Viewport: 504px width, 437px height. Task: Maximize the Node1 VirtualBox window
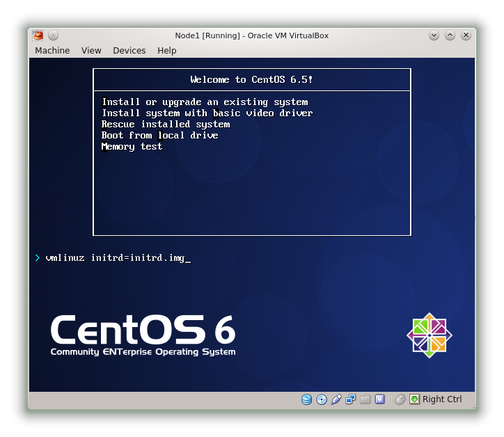[x=450, y=35]
